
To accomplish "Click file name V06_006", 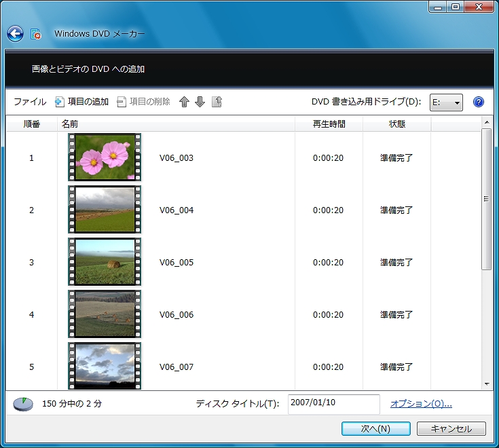I will [x=177, y=314].
